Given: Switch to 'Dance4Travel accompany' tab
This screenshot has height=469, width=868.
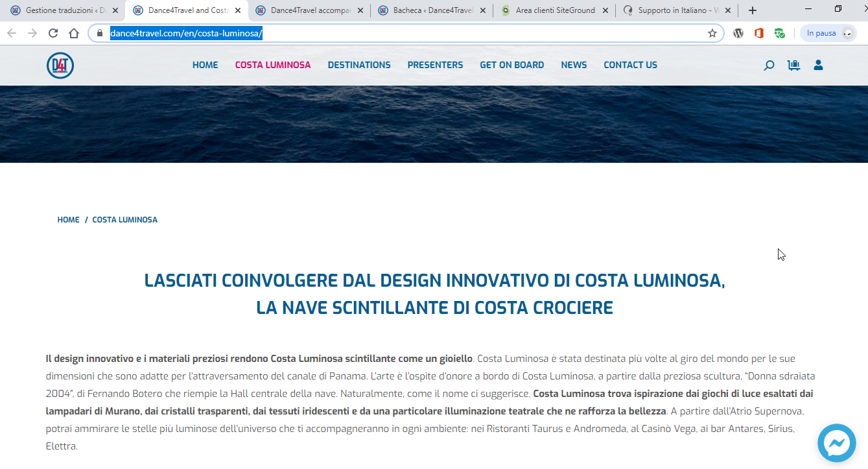Looking at the screenshot, I should pyautogui.click(x=310, y=10).
